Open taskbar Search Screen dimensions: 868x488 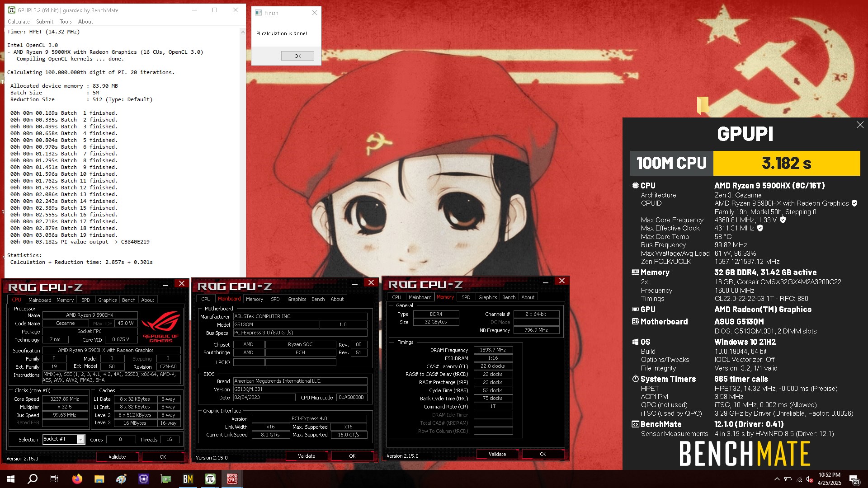pos(33,479)
